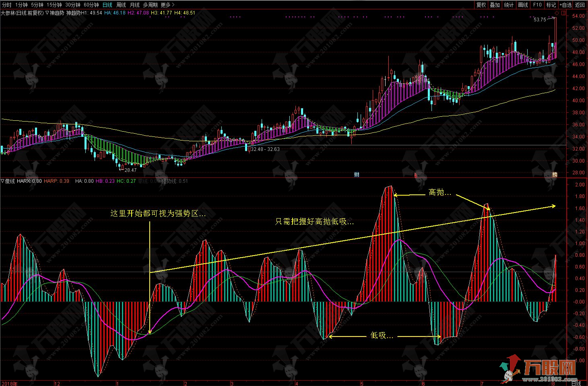Switch to 分时 intraday chart tab
588x386 pixels.
[6, 5]
